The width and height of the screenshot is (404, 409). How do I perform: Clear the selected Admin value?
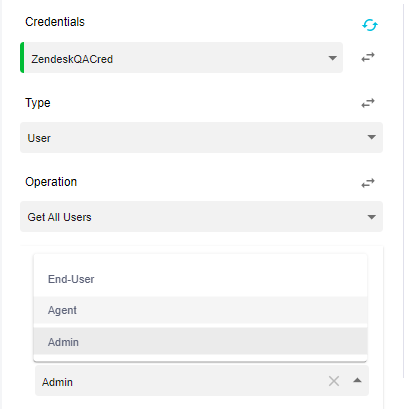pyautogui.click(x=334, y=381)
